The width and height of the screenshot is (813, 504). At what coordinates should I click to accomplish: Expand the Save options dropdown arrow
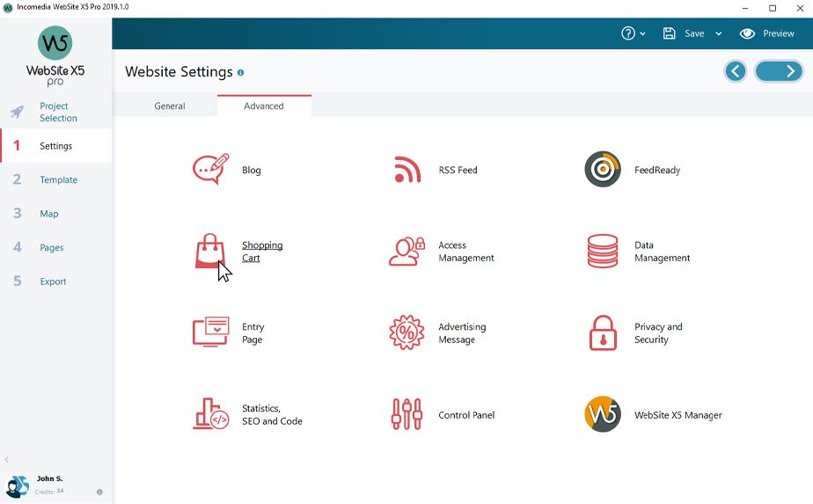click(719, 33)
